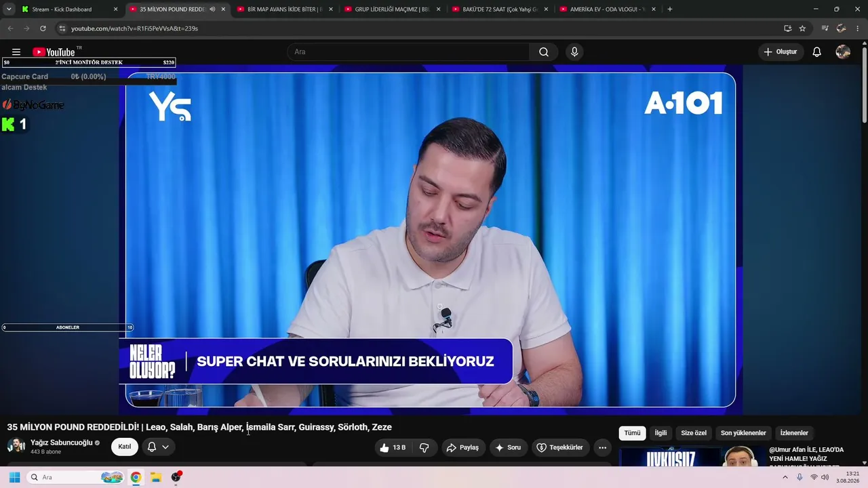Open the volume speaker tray icon

[825, 477]
